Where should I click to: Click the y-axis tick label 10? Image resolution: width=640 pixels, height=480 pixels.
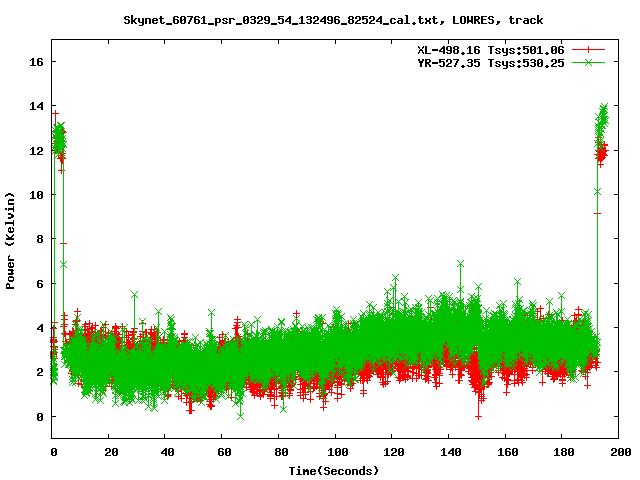[36, 195]
